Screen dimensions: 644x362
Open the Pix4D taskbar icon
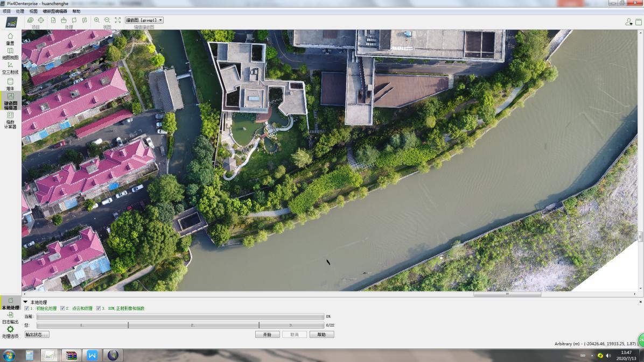click(x=50, y=356)
